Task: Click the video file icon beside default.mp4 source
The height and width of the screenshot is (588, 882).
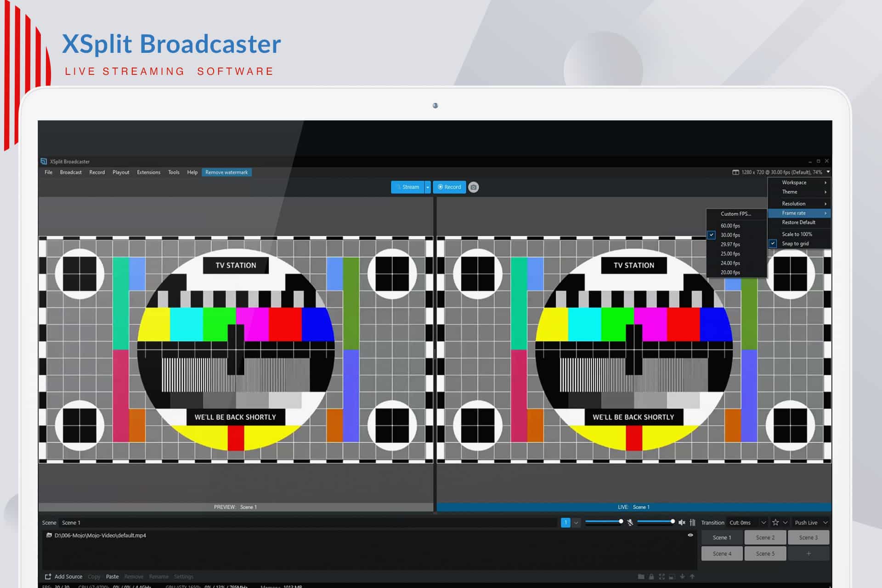Action: [x=49, y=535]
